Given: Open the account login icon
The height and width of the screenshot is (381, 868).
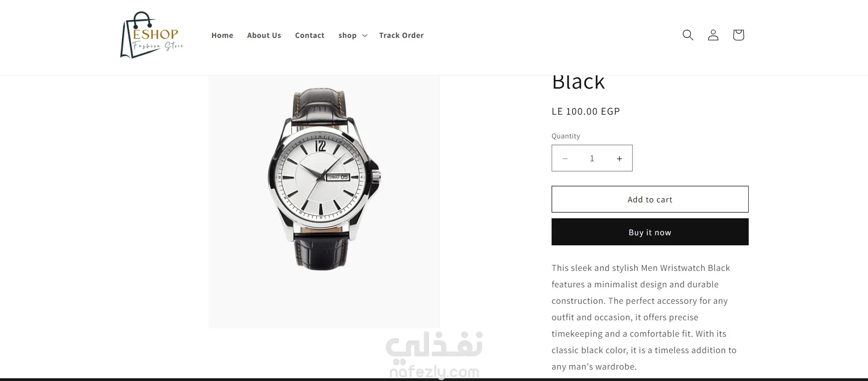Looking at the screenshot, I should [x=713, y=35].
